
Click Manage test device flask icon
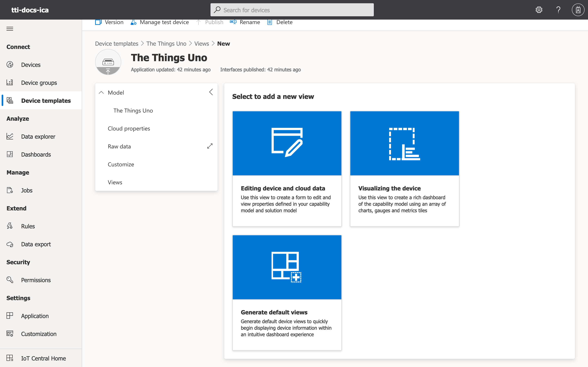[x=133, y=22]
